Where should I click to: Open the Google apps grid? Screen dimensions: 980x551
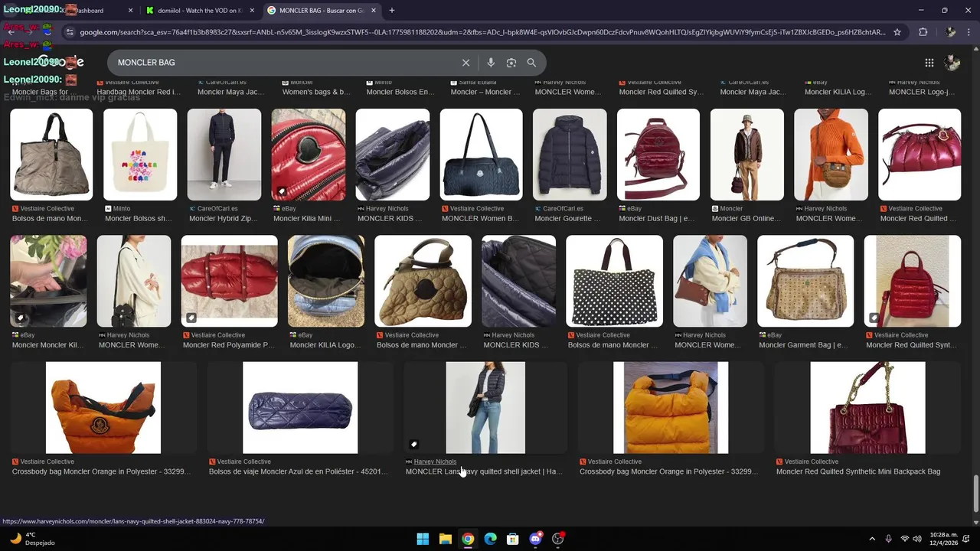click(929, 63)
